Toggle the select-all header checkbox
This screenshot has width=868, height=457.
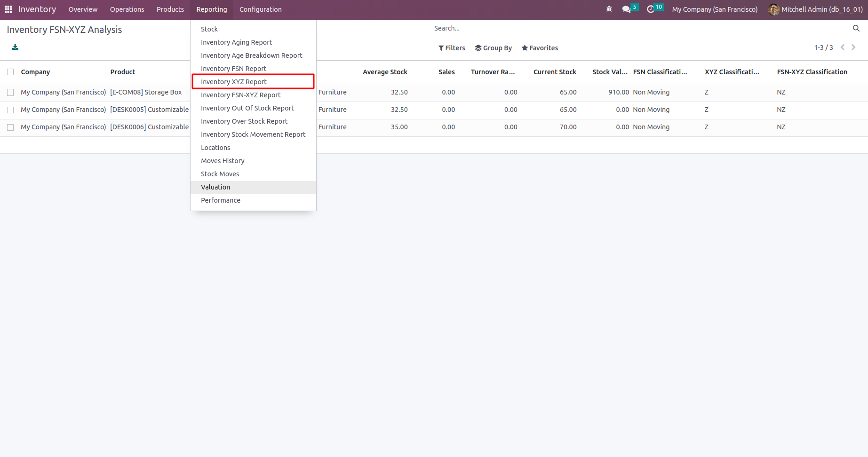click(10, 72)
